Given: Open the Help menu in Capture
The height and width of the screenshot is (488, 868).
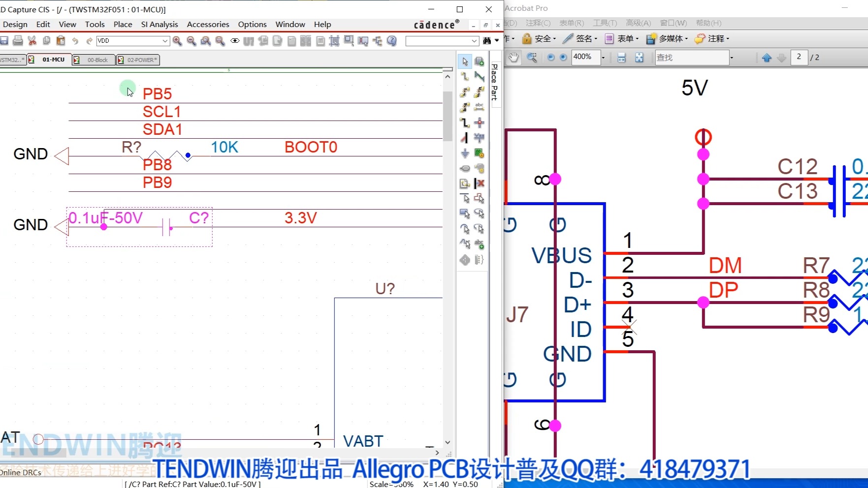Looking at the screenshot, I should point(322,25).
